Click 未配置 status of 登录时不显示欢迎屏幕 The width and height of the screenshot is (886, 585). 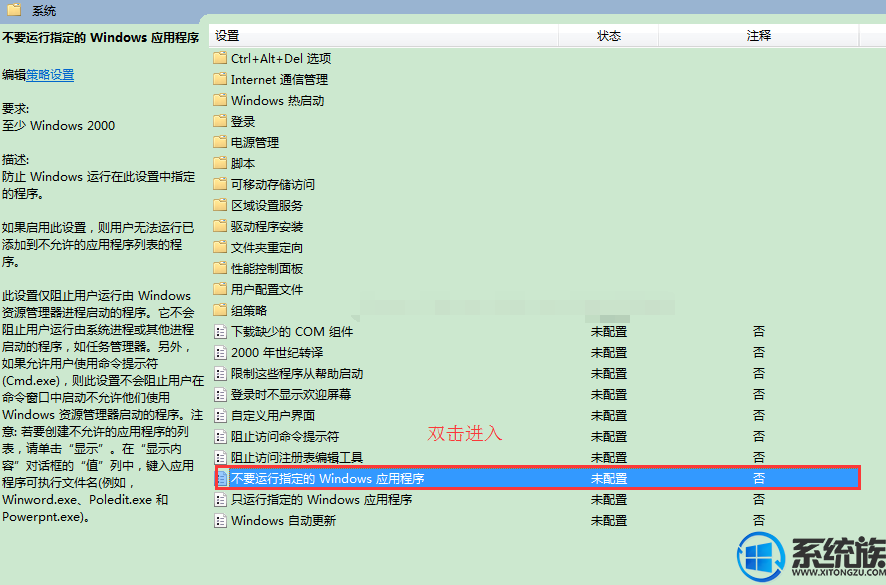tap(609, 394)
